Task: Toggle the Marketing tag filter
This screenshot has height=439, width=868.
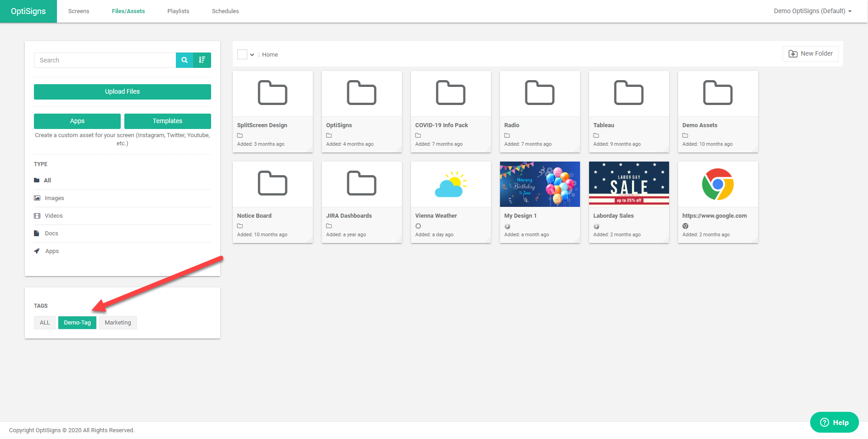Action: coord(118,323)
